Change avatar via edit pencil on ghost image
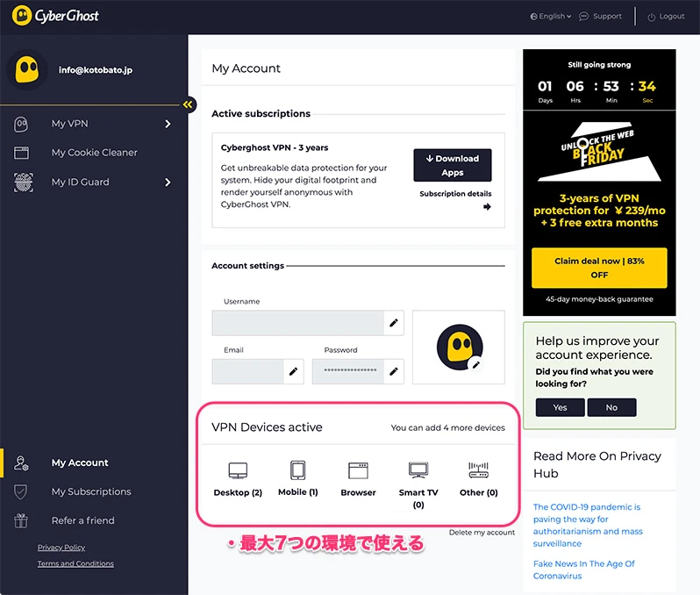The image size is (700, 595). 475,363
